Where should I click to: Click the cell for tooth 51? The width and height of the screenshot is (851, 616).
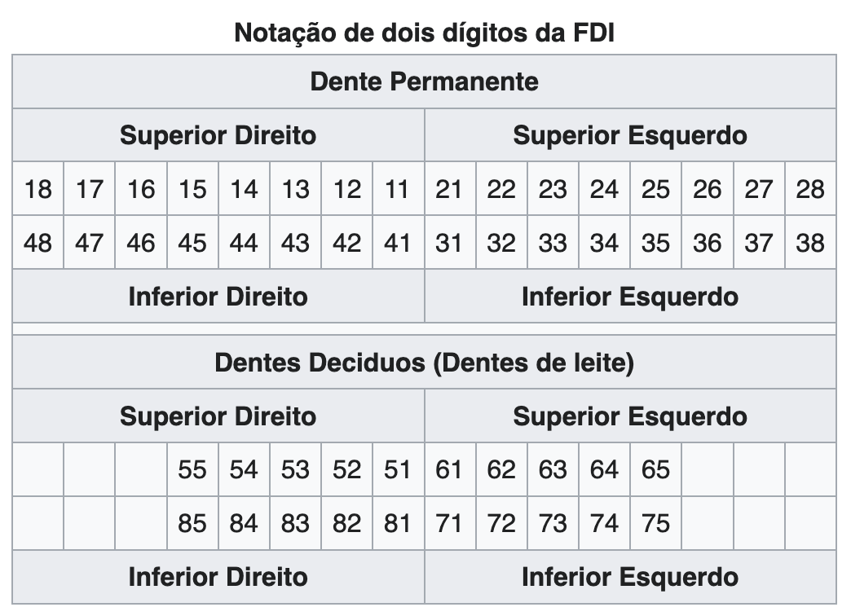pos(398,470)
